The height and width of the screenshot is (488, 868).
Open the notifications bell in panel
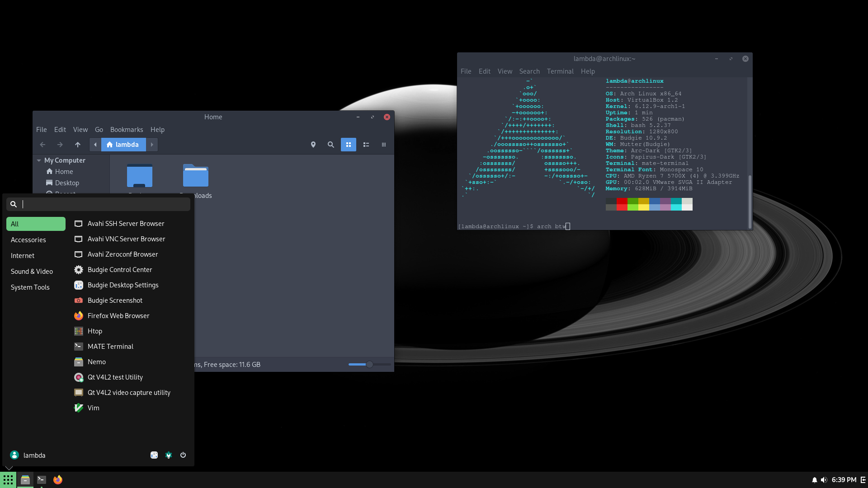[814, 480]
